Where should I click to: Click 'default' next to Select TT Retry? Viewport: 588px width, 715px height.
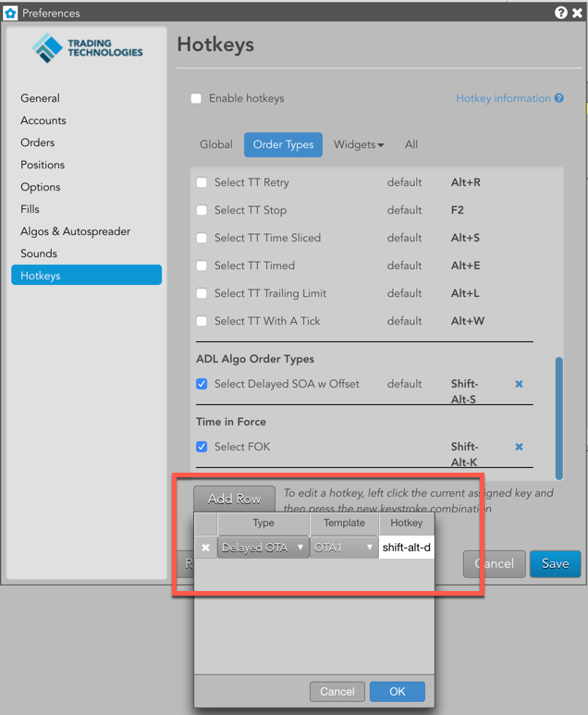(x=404, y=182)
